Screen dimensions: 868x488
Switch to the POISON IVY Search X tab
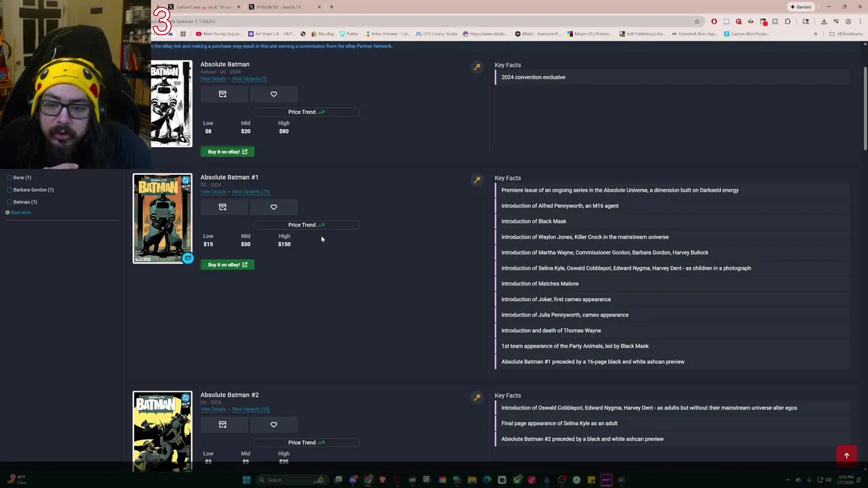(x=283, y=7)
